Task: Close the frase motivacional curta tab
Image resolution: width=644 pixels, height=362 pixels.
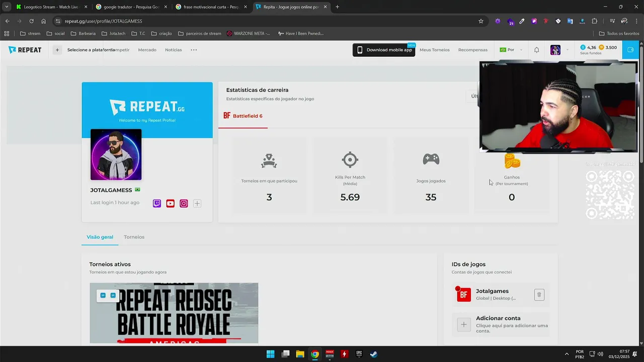Action: point(245,7)
